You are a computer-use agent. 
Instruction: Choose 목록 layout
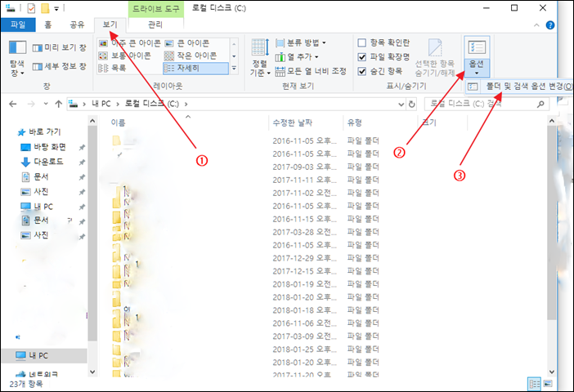(x=113, y=69)
